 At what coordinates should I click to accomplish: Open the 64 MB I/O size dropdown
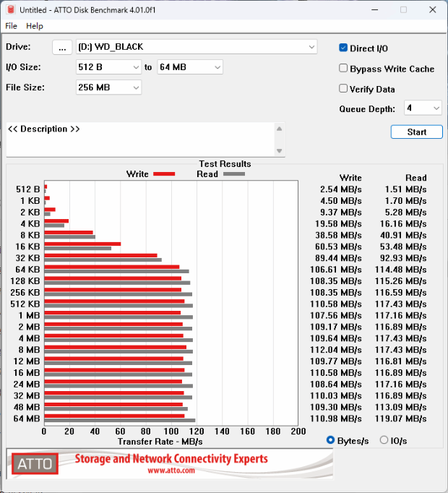[190, 67]
